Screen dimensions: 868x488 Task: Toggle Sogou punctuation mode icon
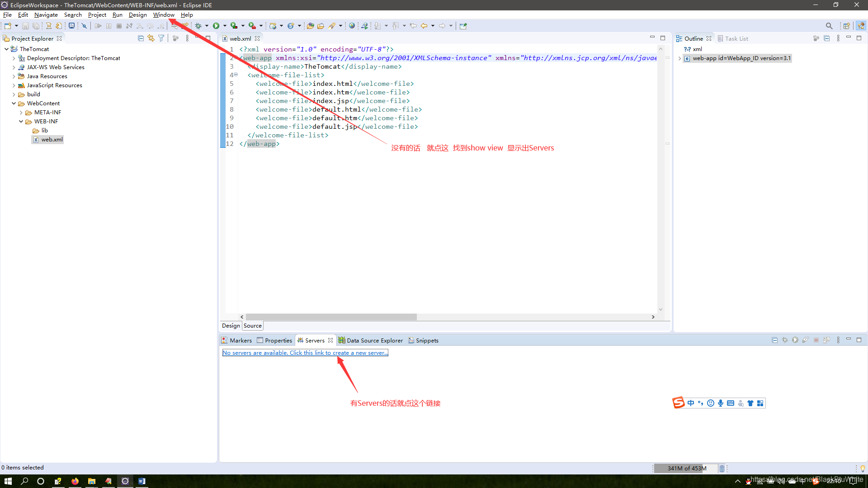(700, 403)
